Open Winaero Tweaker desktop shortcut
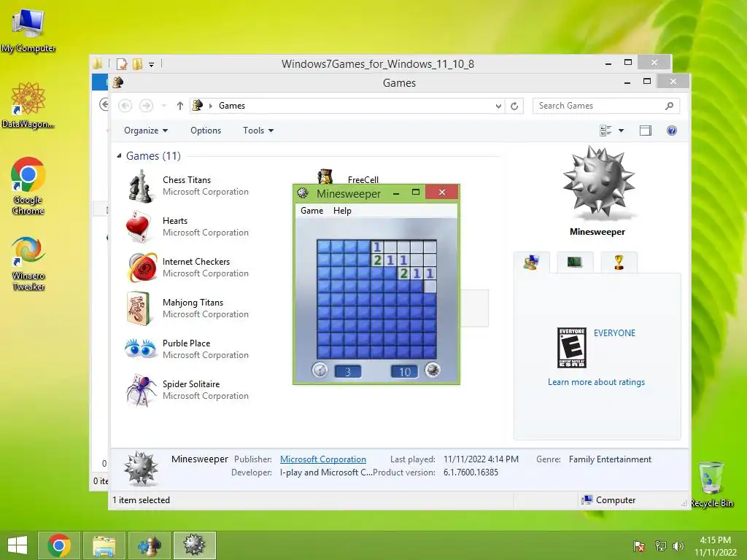 (x=28, y=263)
